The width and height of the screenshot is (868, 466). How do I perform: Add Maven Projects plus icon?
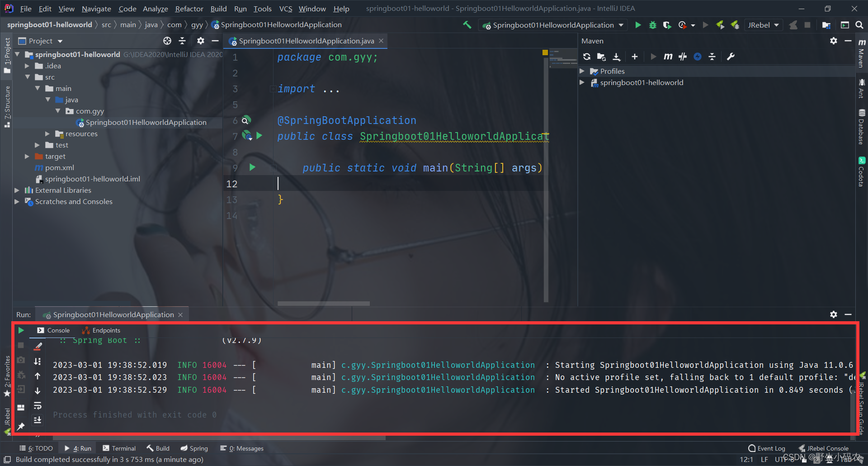[635, 57]
